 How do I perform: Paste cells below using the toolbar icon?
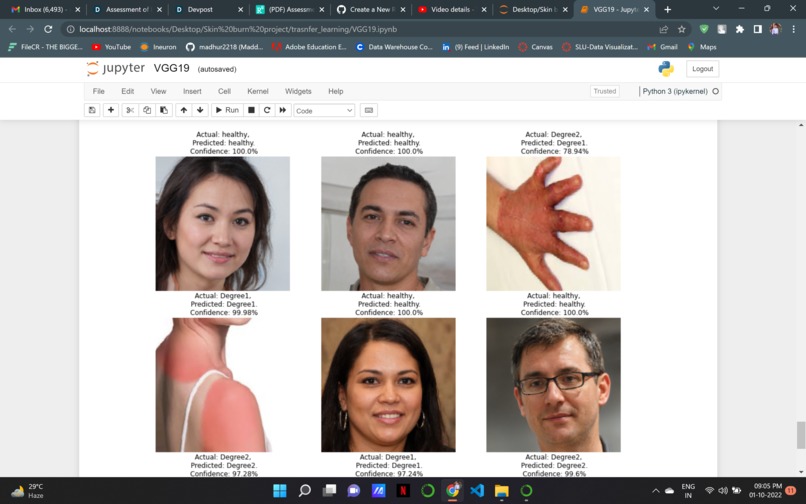pos(163,110)
